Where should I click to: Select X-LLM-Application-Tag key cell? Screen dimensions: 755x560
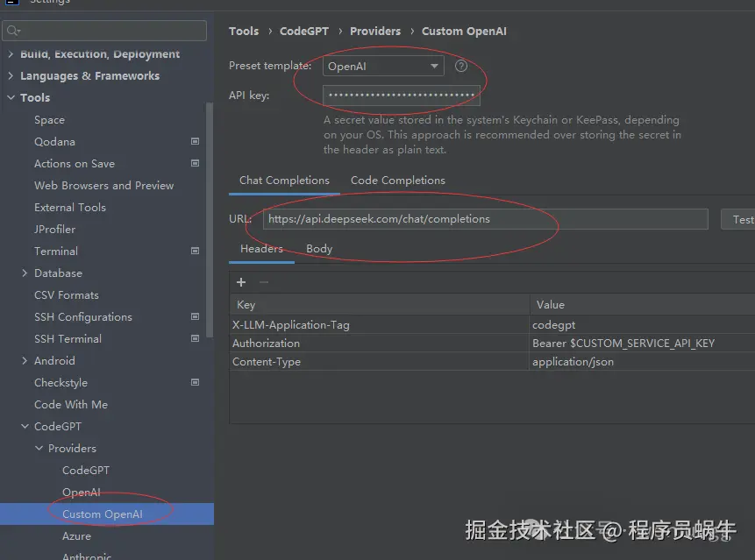coord(380,325)
